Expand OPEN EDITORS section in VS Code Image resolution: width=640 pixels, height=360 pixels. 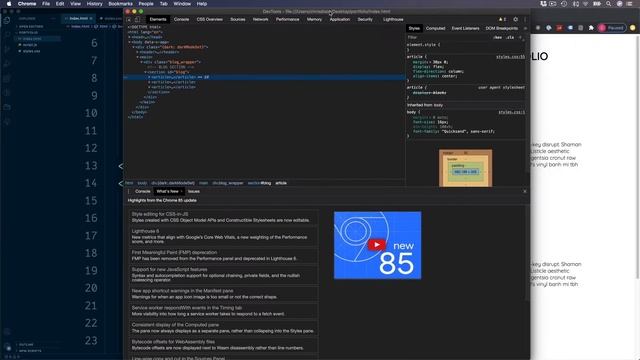pyautogui.click(x=31, y=27)
